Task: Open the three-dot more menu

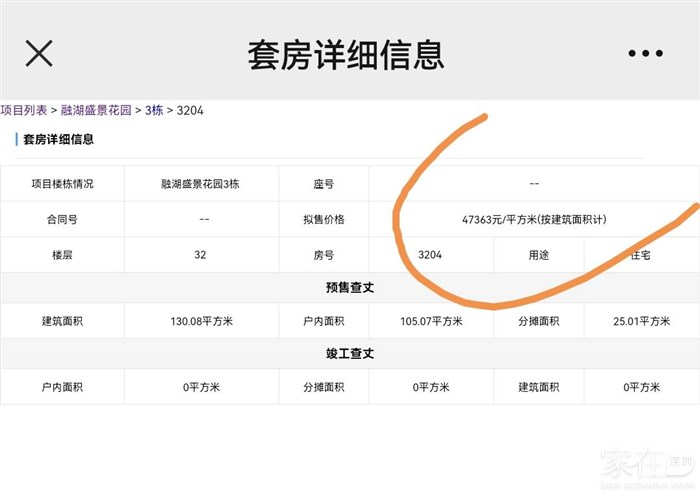Action: [x=645, y=53]
